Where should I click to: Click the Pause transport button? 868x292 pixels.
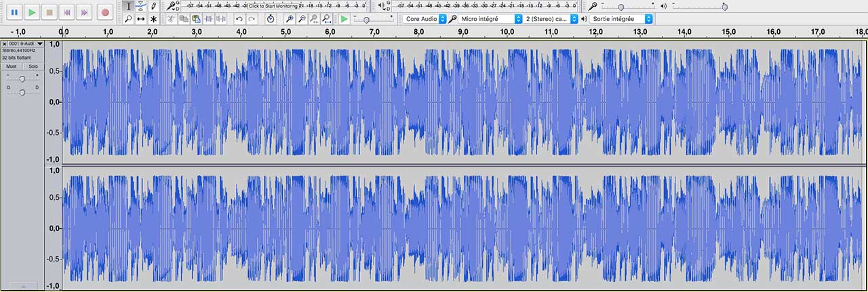[x=14, y=12]
